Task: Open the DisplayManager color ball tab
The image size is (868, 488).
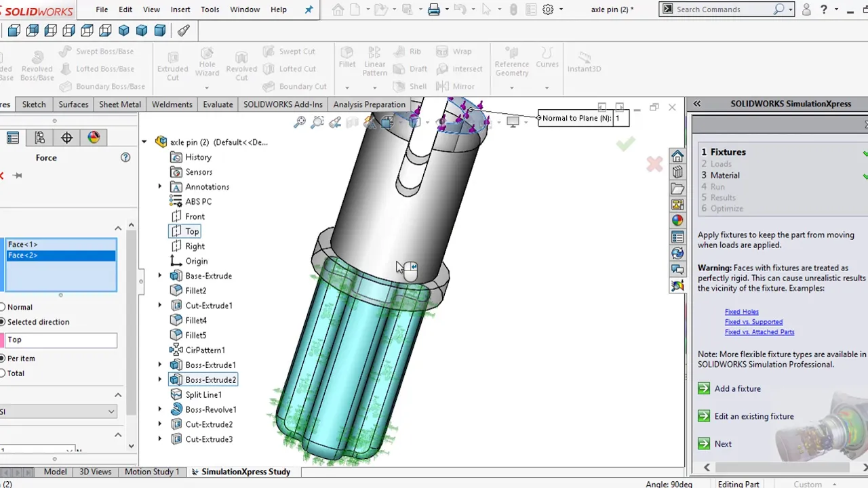Action: tap(94, 138)
